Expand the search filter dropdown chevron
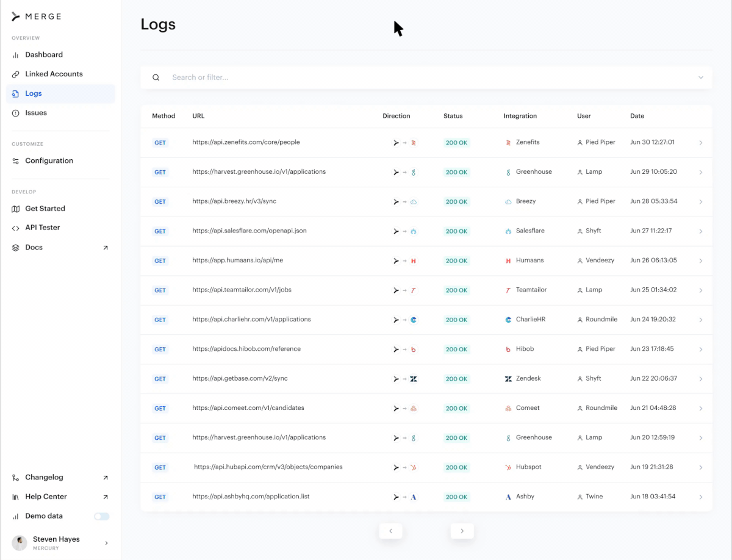732x560 pixels. 701,77
